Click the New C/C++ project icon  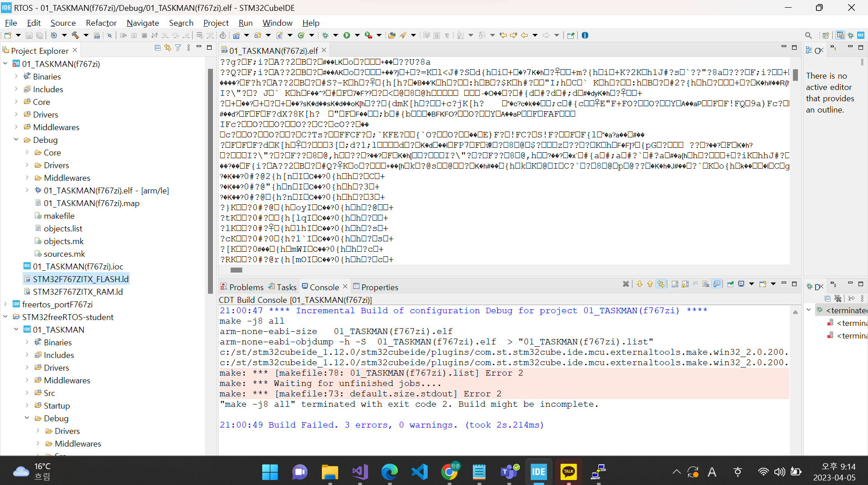click(x=236, y=35)
